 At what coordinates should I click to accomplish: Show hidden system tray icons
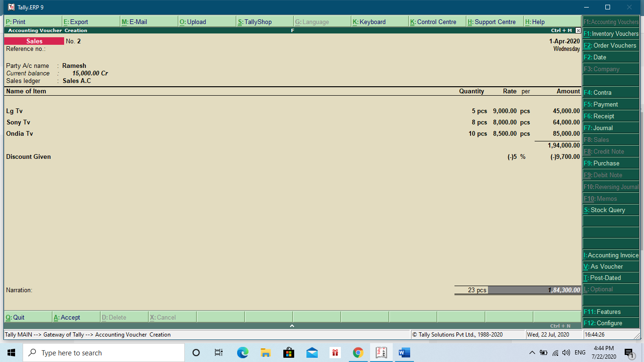point(532,353)
